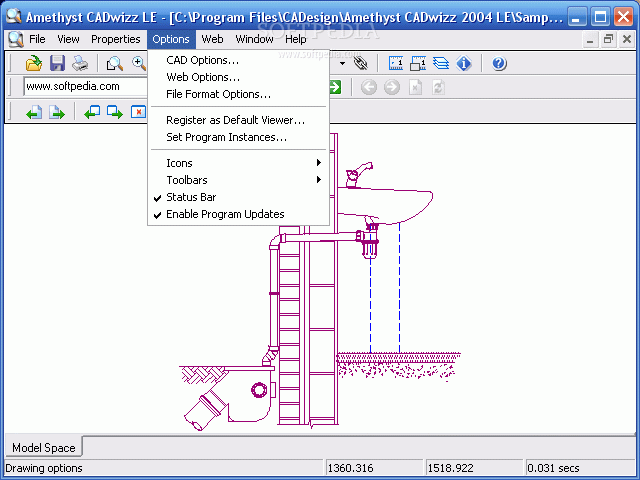Select the zoom window magnifier tool
Viewport: 640px width, 480px height.
(114, 63)
